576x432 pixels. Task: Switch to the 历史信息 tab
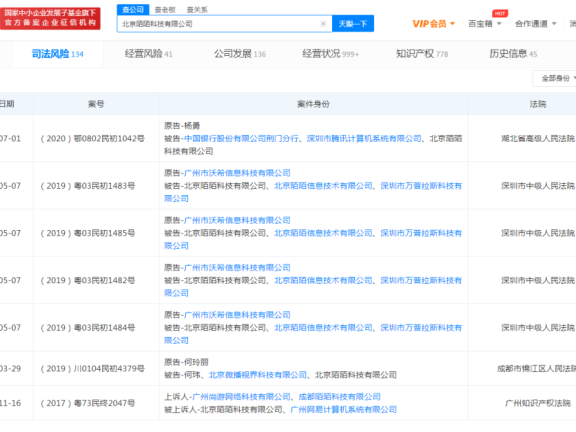(x=513, y=54)
